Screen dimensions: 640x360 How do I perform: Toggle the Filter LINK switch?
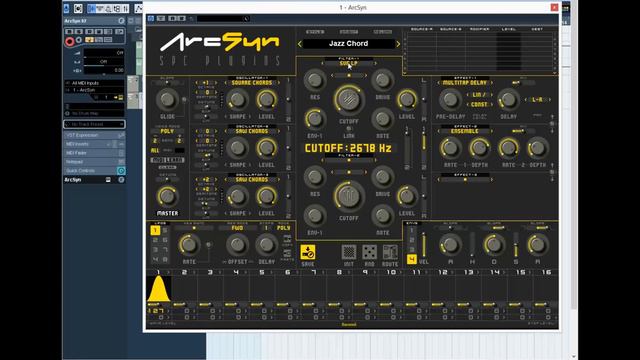349,129
